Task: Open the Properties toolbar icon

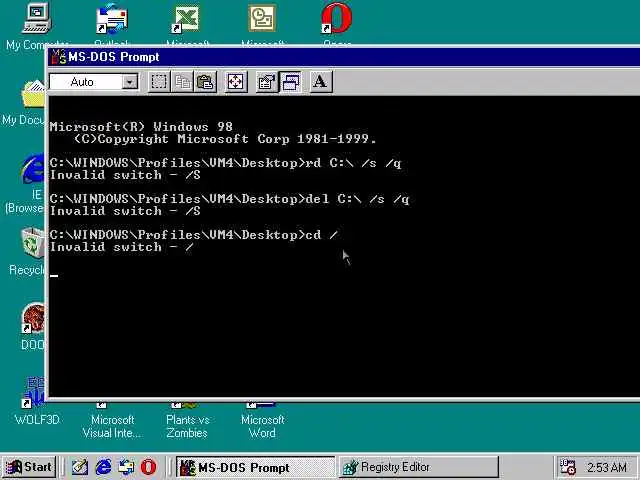Action: pyautogui.click(x=267, y=82)
